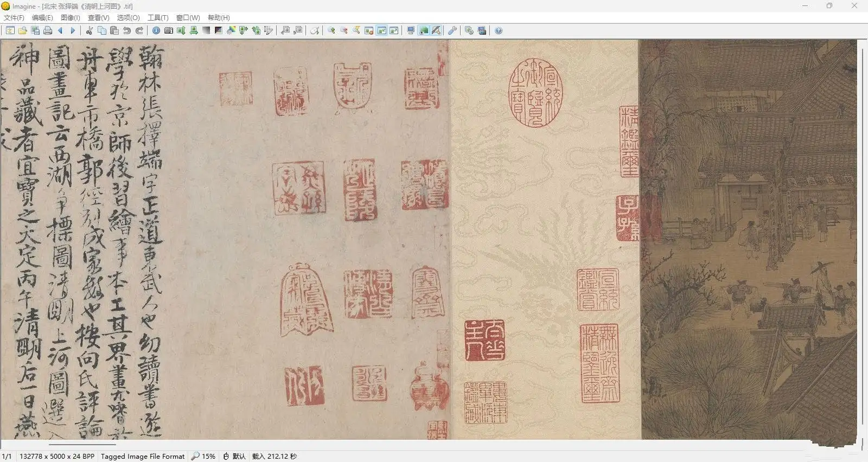Click the vertical scrollbar at right edge

pyautogui.click(x=863, y=236)
